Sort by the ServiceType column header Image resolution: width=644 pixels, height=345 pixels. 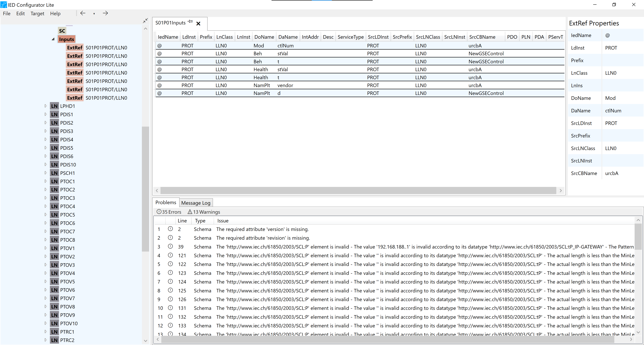[x=351, y=37]
